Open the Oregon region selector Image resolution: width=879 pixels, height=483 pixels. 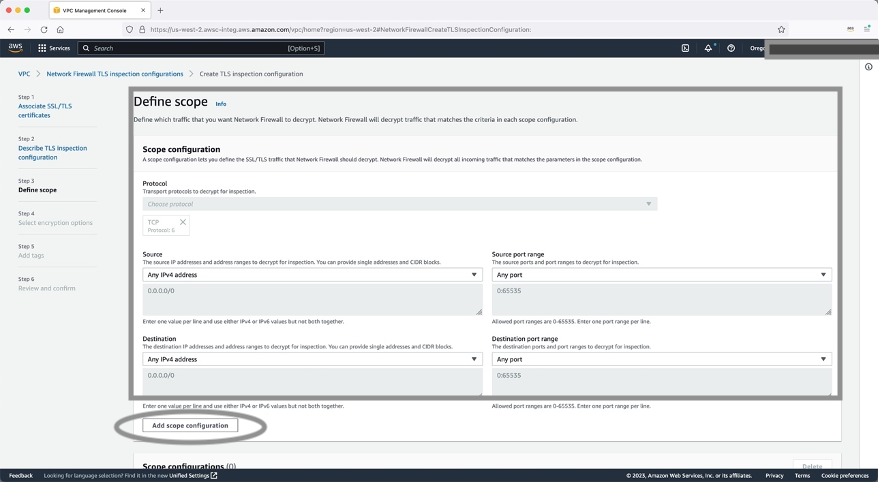pyautogui.click(x=757, y=48)
